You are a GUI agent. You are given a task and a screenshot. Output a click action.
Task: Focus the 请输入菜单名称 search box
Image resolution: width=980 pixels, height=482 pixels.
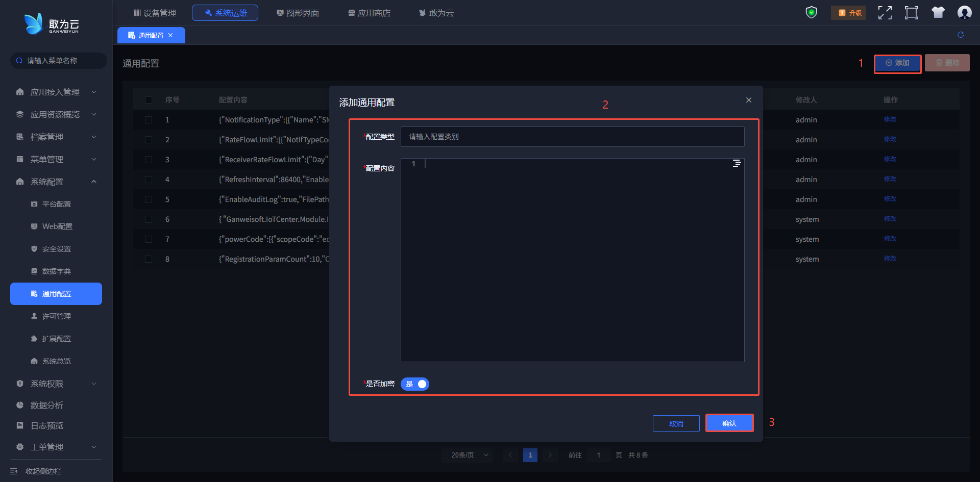[59, 61]
